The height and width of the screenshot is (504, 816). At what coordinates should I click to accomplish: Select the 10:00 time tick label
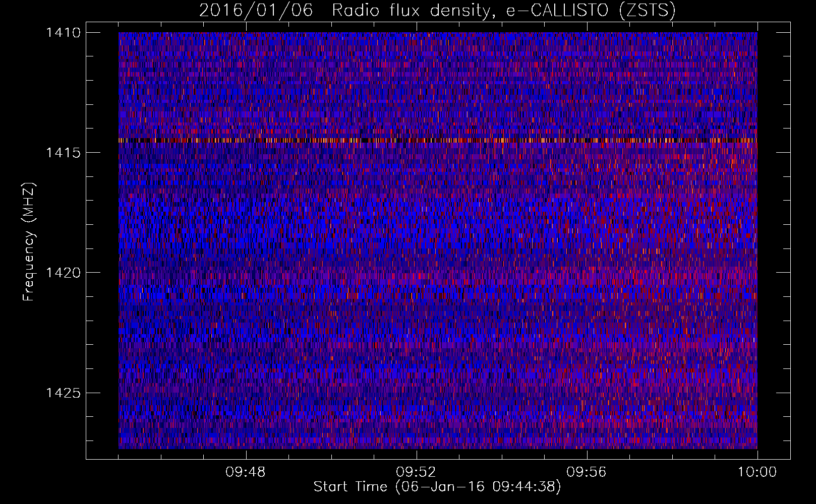coord(757,472)
